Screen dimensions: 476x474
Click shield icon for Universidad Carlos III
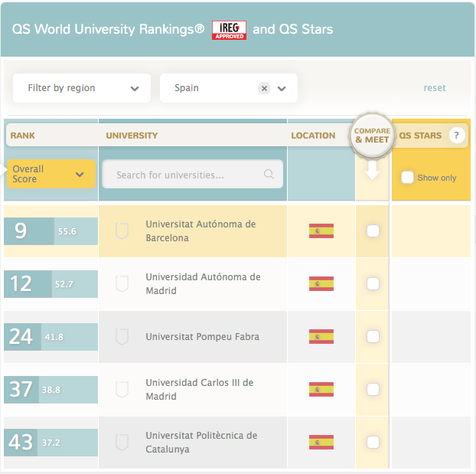pos(122,390)
